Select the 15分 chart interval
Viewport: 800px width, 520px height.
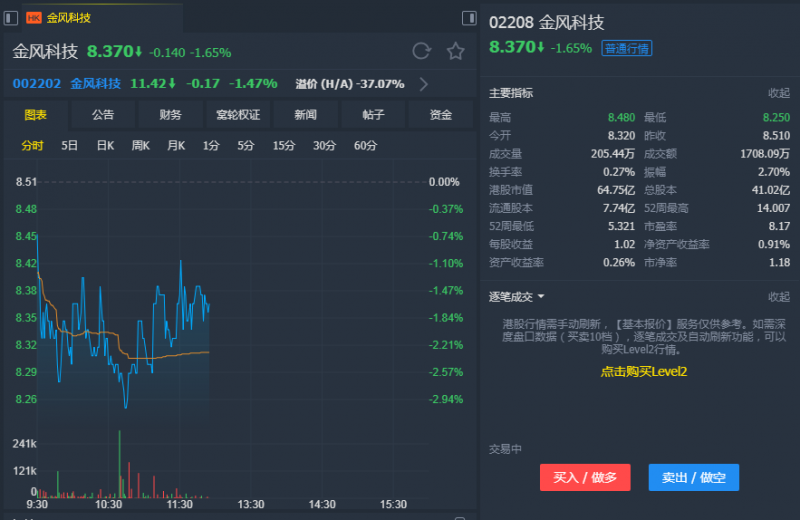point(284,145)
